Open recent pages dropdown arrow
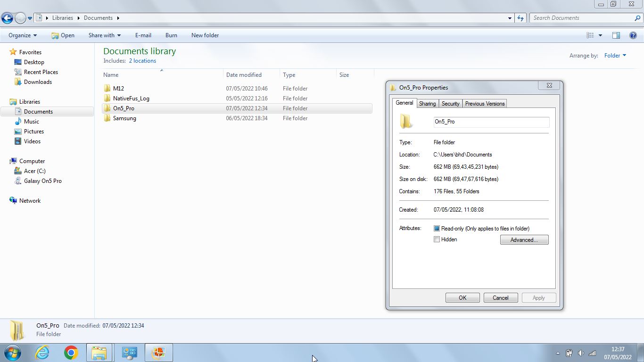The image size is (644, 362). pos(30,18)
